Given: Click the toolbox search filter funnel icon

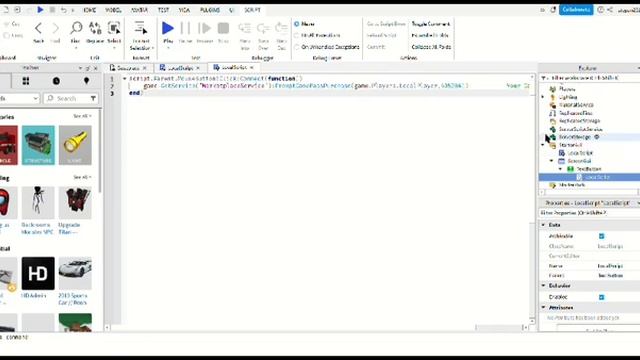Looking at the screenshot, I should click(x=93, y=98).
